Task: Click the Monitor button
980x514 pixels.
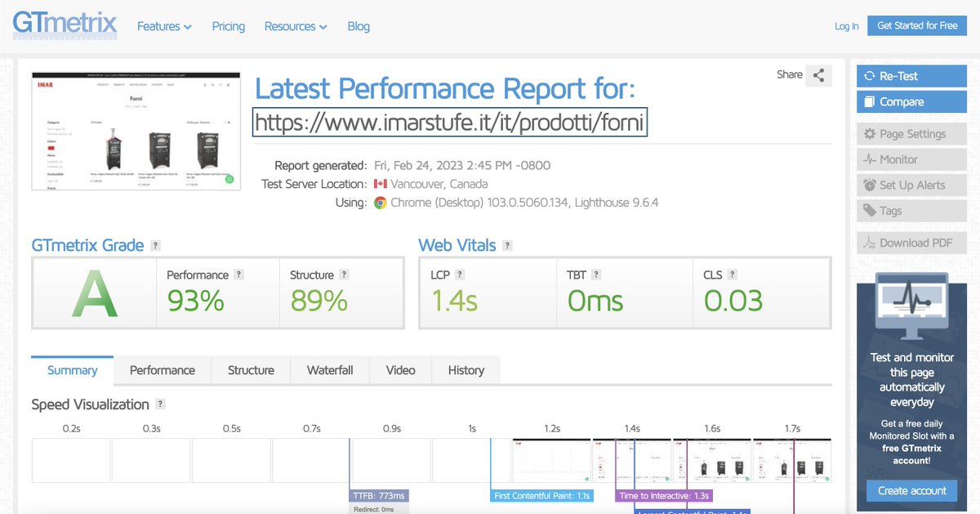Action: 911,159
